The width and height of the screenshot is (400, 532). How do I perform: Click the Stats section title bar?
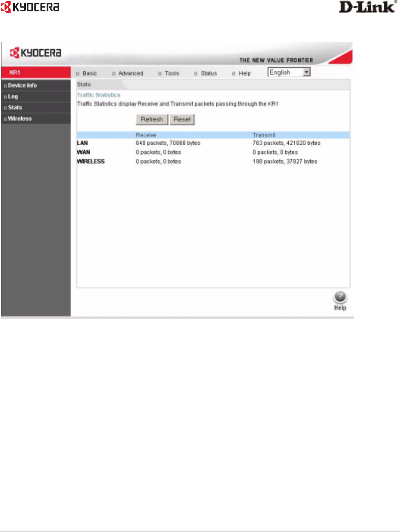(x=213, y=84)
